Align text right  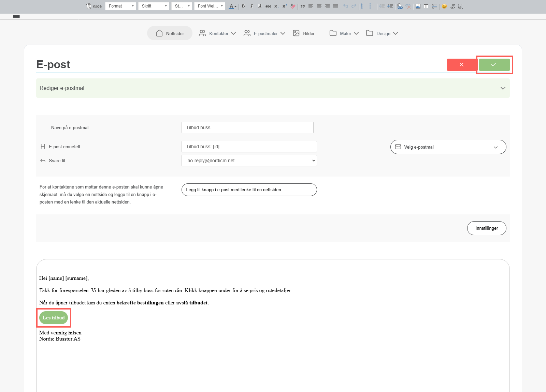click(x=327, y=6)
